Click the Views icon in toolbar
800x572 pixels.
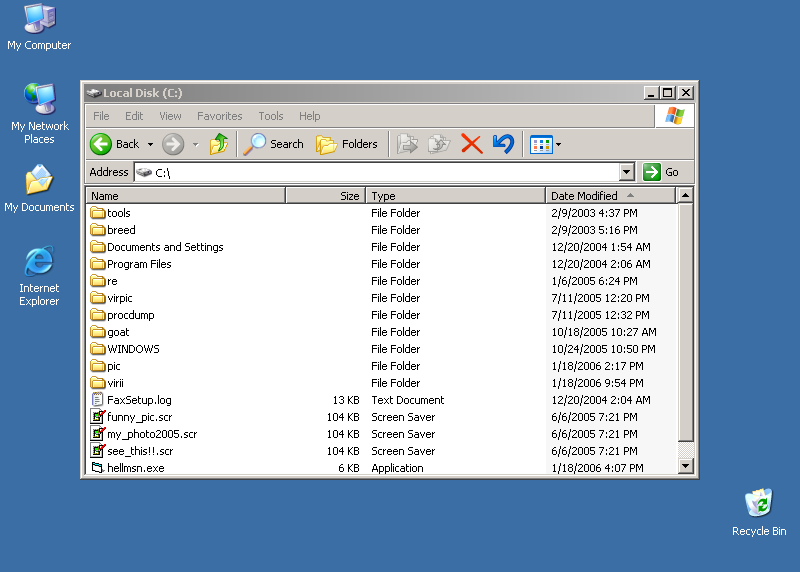click(x=541, y=145)
